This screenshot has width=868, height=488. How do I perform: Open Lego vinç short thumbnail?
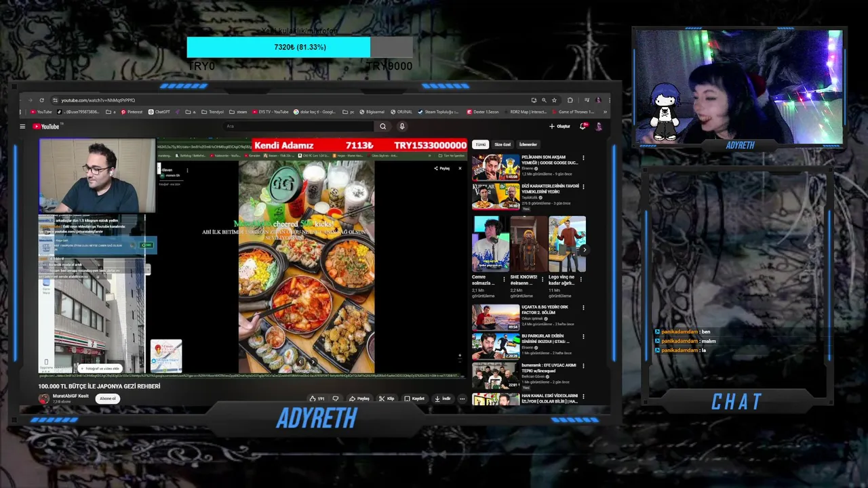tap(567, 244)
